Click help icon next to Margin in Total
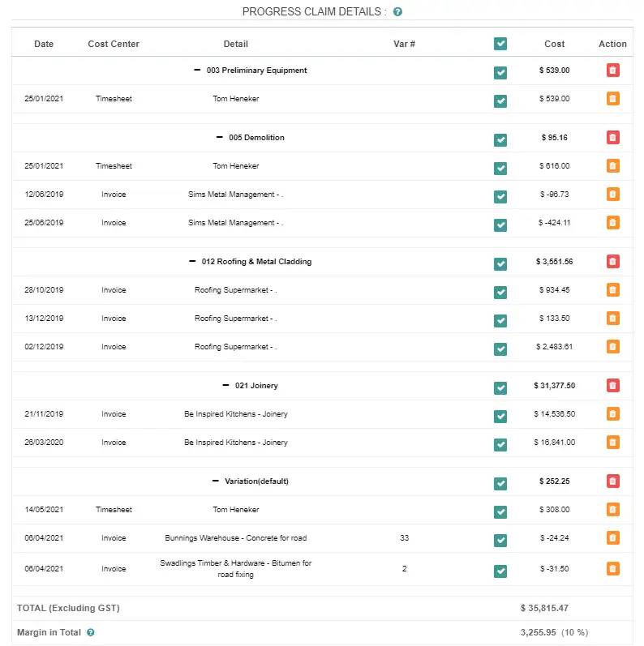This screenshot has height=646, width=644. (91, 633)
